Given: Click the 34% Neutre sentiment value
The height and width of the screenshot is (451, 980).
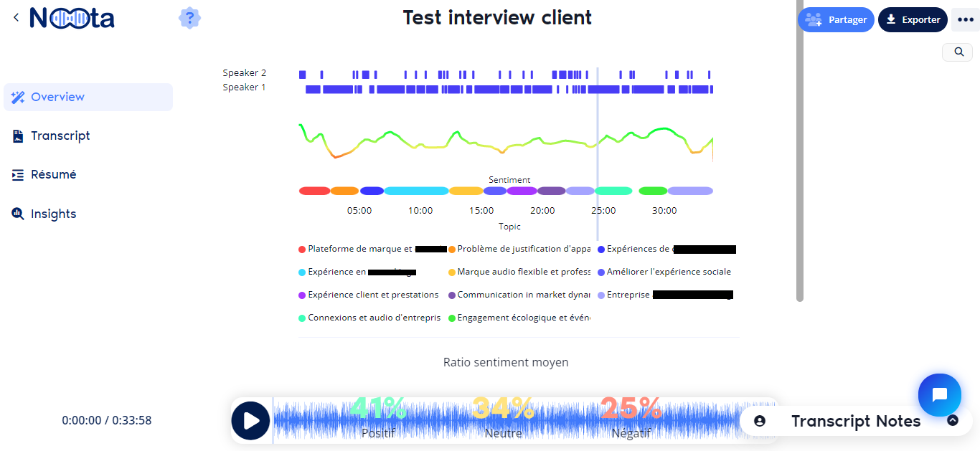Looking at the screenshot, I should pos(503,409).
